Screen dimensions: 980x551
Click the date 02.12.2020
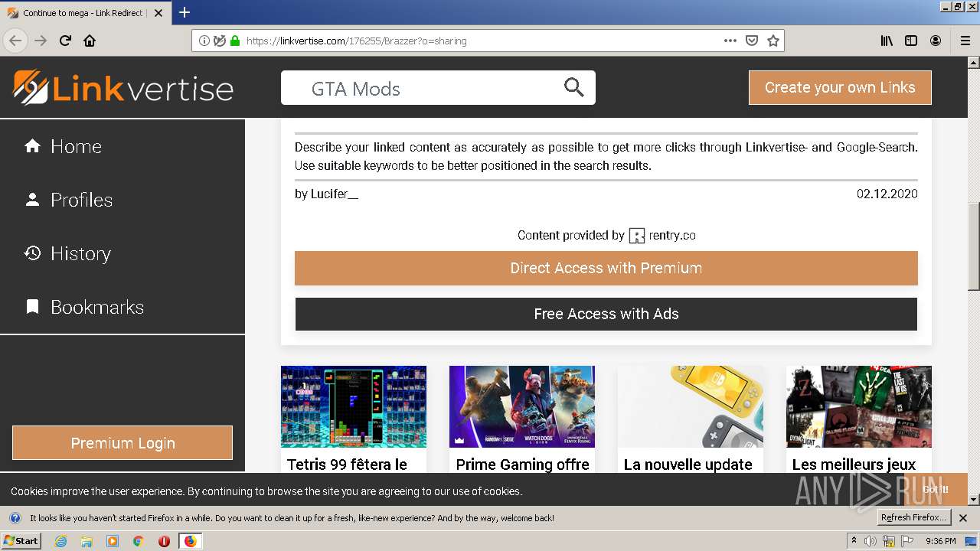[887, 194]
